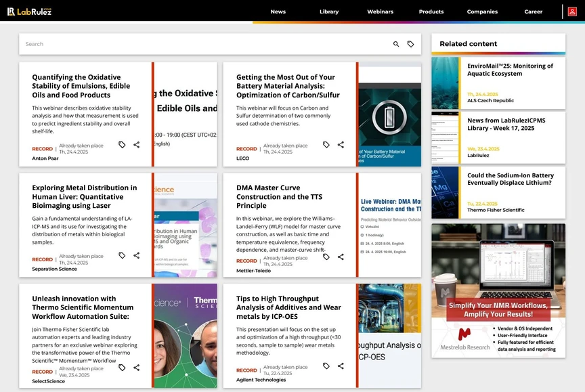Open Getting the Most Out of Your Battery title
Viewport: 585px width, 392px height.
coord(288,86)
